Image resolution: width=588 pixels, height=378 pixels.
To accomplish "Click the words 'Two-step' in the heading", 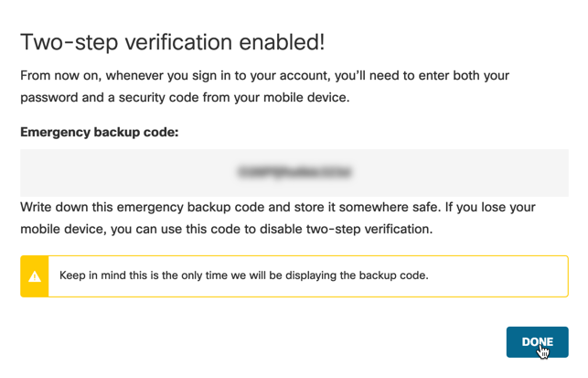I will pyautogui.click(x=69, y=42).
